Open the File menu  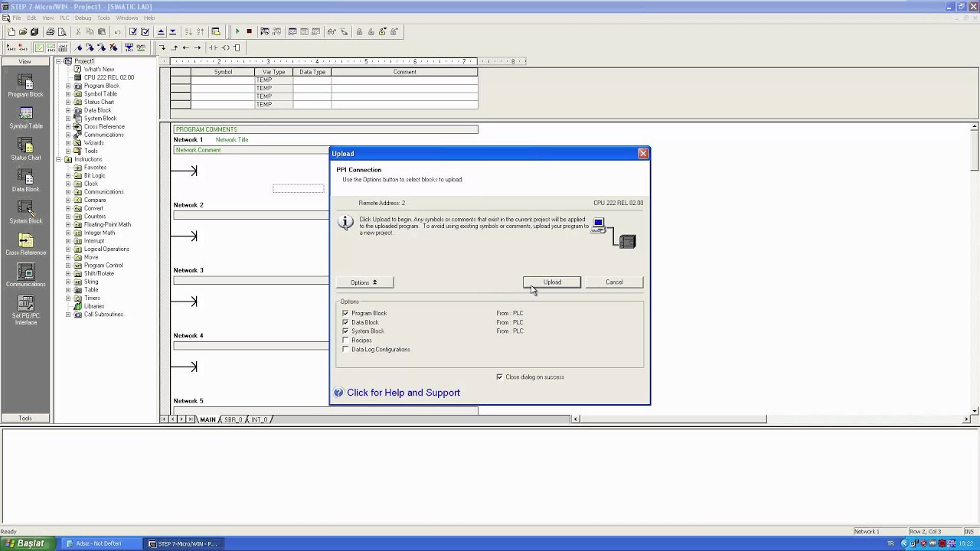pos(17,18)
